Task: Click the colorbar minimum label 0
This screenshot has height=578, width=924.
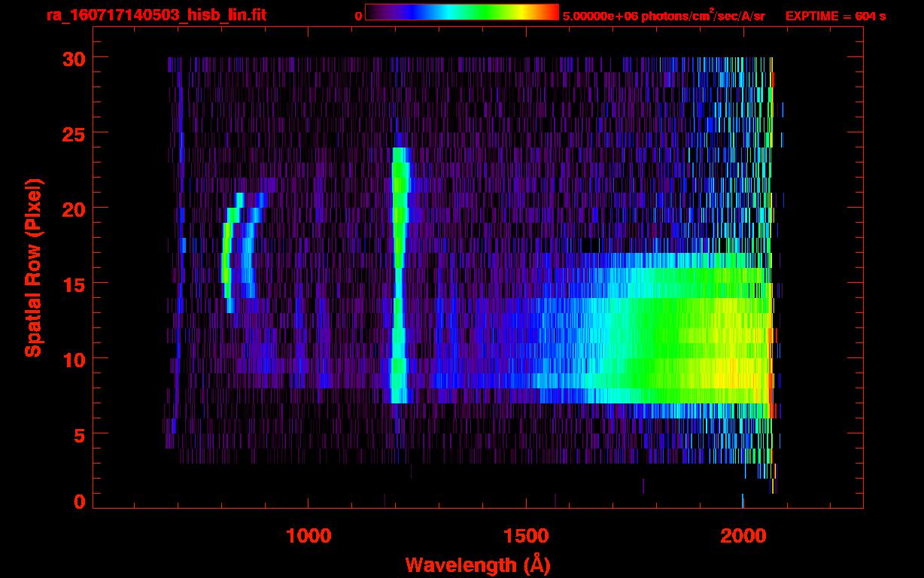Action: (x=358, y=16)
